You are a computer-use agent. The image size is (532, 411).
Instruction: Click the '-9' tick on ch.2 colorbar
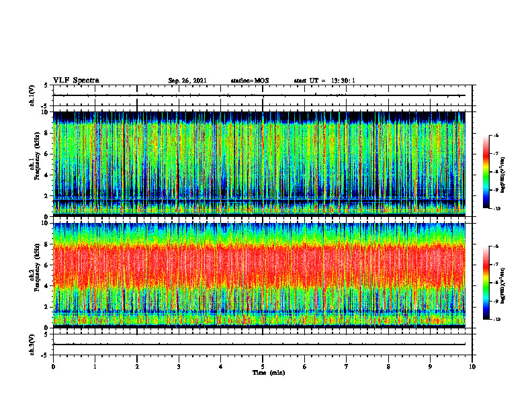point(496,301)
